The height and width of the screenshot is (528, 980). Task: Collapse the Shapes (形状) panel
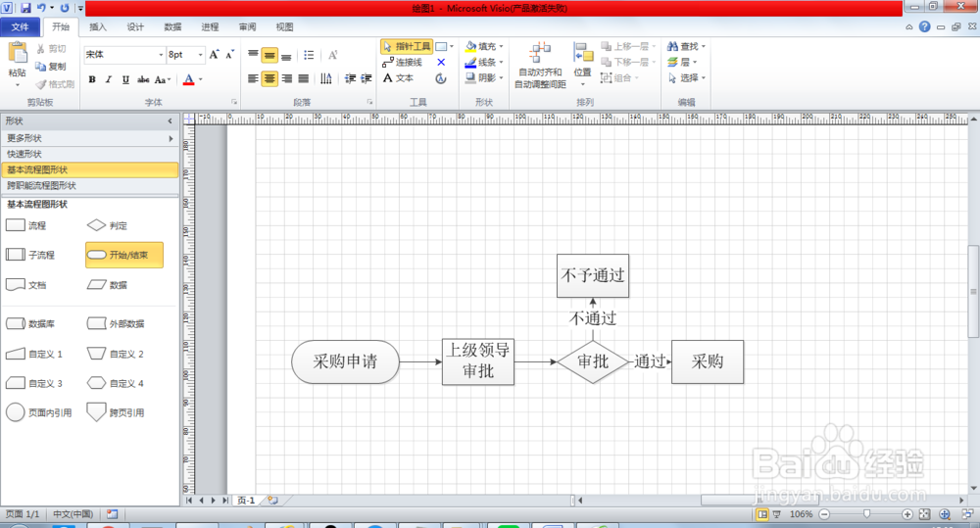point(170,121)
